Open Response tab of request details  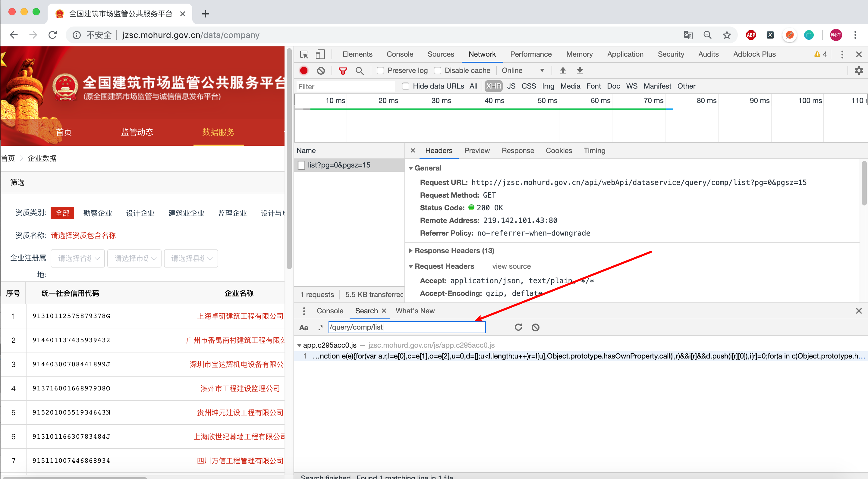(x=517, y=151)
